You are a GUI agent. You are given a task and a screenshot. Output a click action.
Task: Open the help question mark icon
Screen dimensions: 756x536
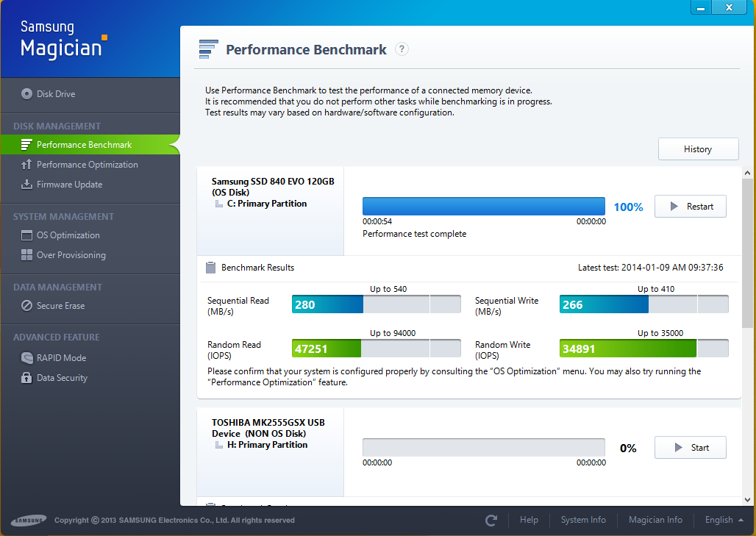402,49
